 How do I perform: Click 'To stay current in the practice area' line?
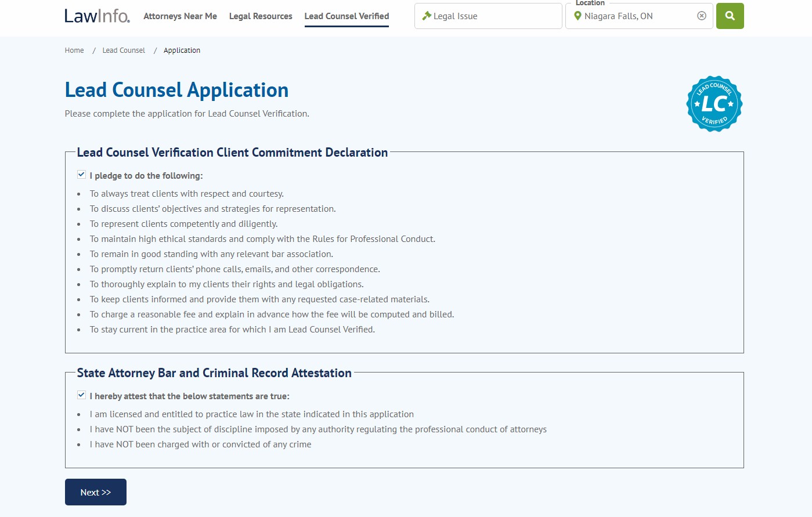pyautogui.click(x=232, y=330)
